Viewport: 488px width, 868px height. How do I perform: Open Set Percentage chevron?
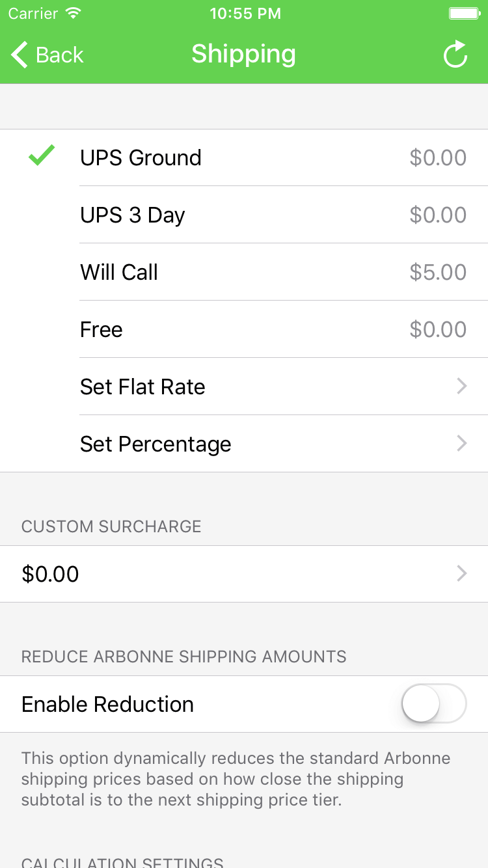pyautogui.click(x=462, y=444)
